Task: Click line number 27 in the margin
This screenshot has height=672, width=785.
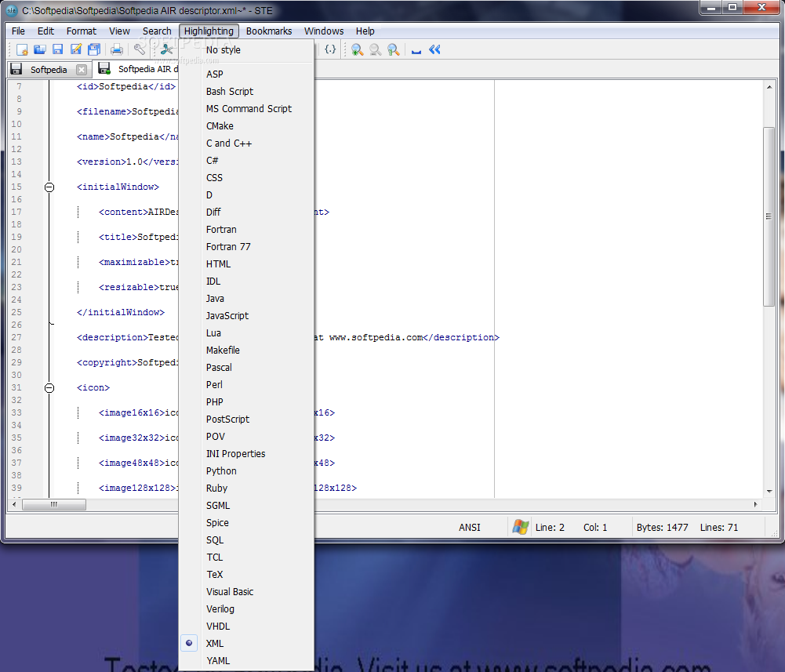Action: [x=16, y=337]
